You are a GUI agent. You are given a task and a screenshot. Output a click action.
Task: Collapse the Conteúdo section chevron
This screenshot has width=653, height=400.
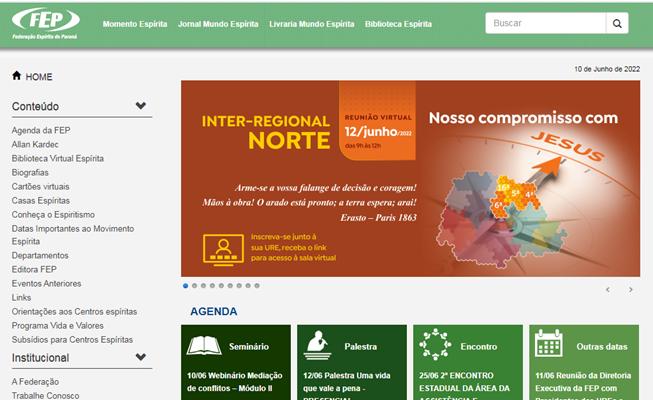point(141,105)
